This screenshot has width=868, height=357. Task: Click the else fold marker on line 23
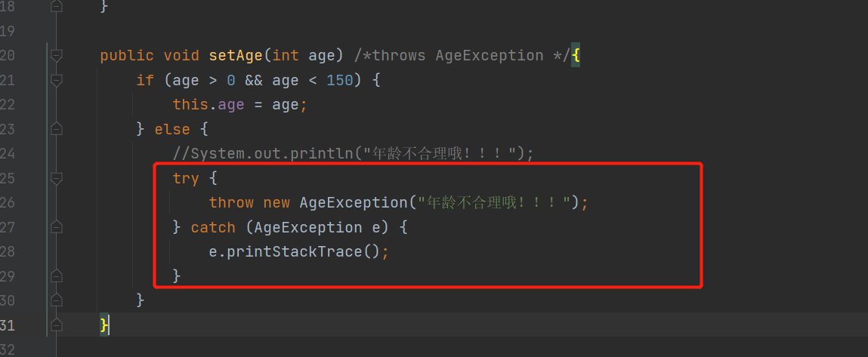point(57,130)
